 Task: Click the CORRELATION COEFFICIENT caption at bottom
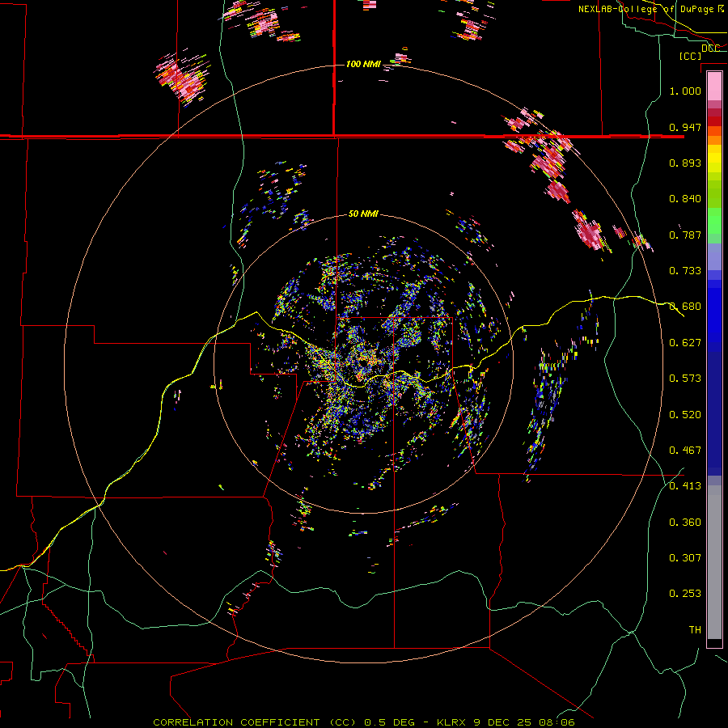click(x=363, y=722)
